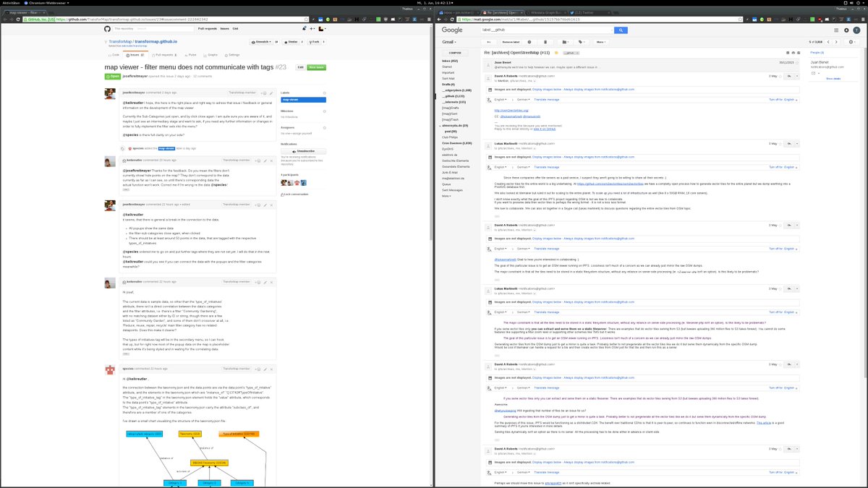Open the Labels tag dropdown in Gmail
The height and width of the screenshot is (488, 868).
[x=581, y=42]
